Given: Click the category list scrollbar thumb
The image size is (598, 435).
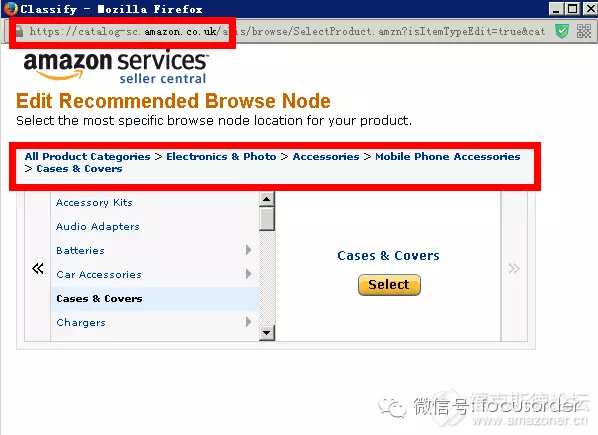Looking at the screenshot, I should (x=267, y=219).
